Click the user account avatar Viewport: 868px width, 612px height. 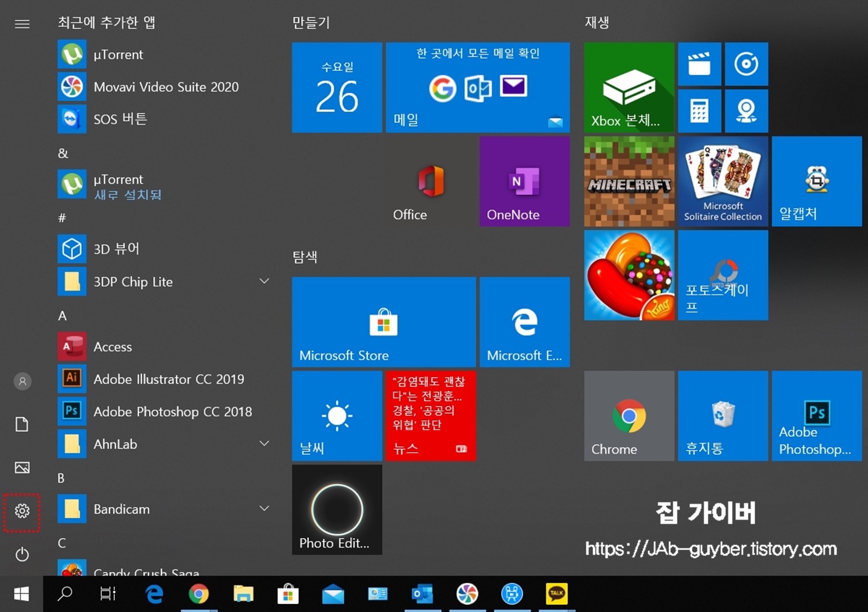click(22, 381)
